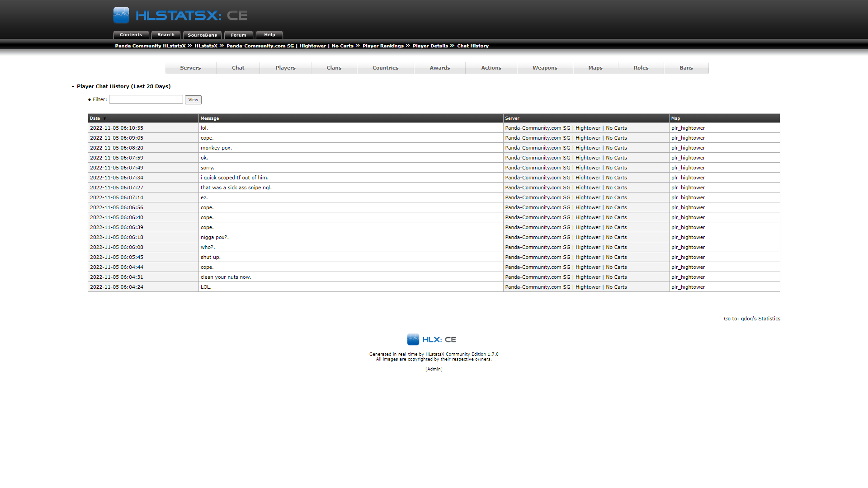868x488 pixels.
Task: Click the HLstatsX mountain logo icon
Action: [x=120, y=14]
